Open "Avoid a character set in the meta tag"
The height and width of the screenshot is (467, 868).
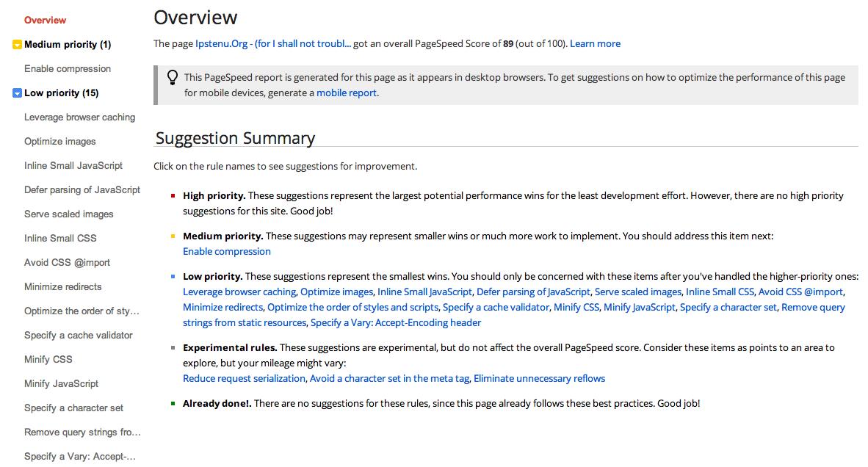tap(389, 379)
